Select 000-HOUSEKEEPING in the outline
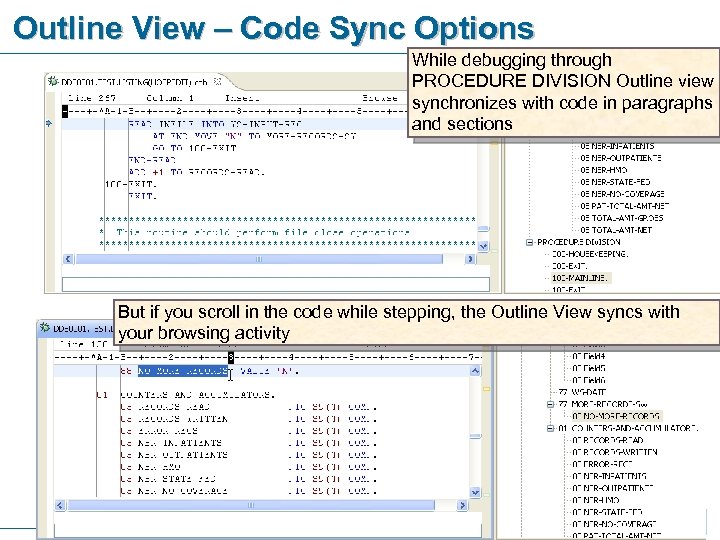 (590, 254)
